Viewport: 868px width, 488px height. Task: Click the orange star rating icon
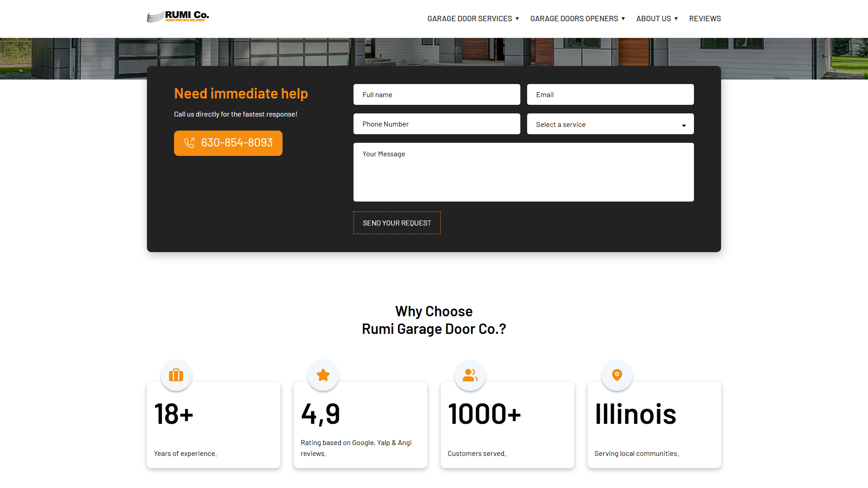[x=323, y=375]
